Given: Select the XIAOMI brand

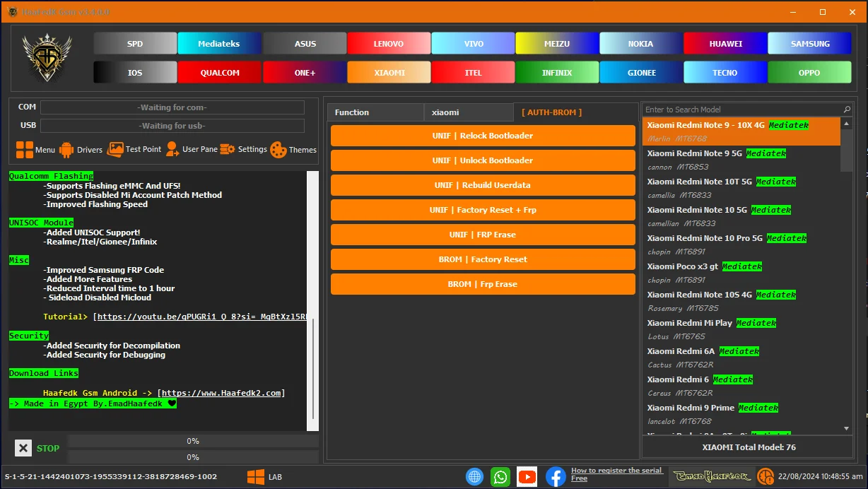Looking at the screenshot, I should [389, 73].
